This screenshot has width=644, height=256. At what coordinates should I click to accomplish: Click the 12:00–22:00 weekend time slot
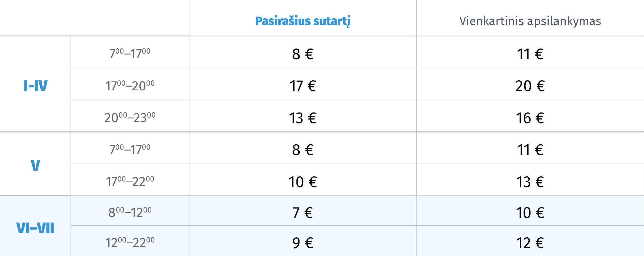[x=130, y=242]
